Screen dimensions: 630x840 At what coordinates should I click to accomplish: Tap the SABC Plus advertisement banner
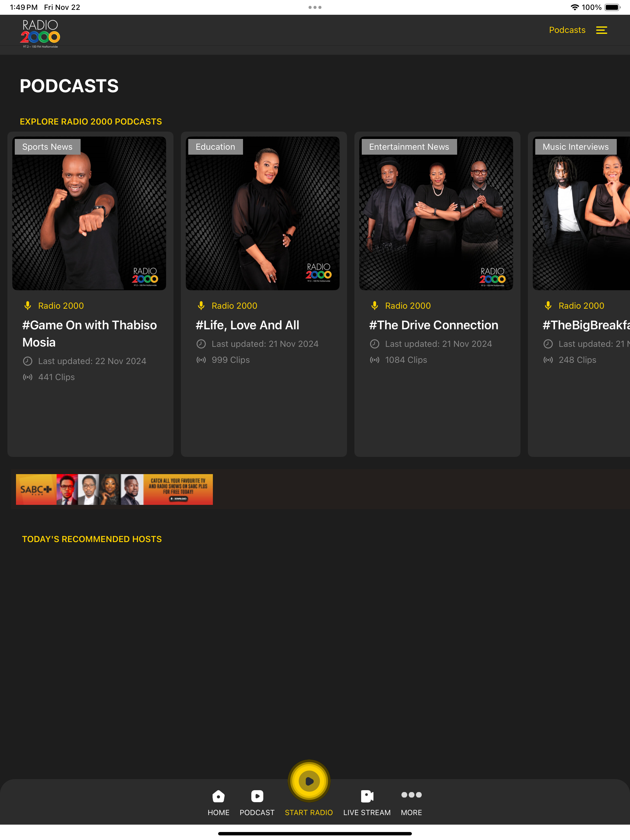click(114, 489)
